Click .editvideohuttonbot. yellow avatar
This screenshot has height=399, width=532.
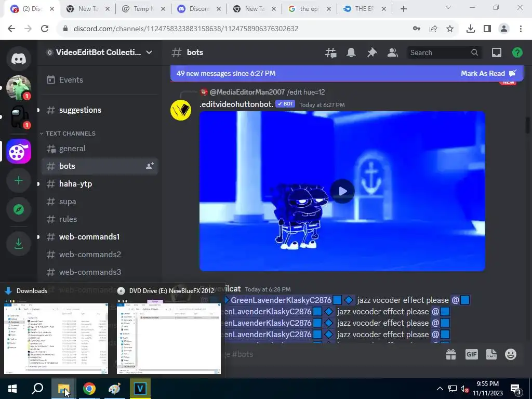point(180,110)
